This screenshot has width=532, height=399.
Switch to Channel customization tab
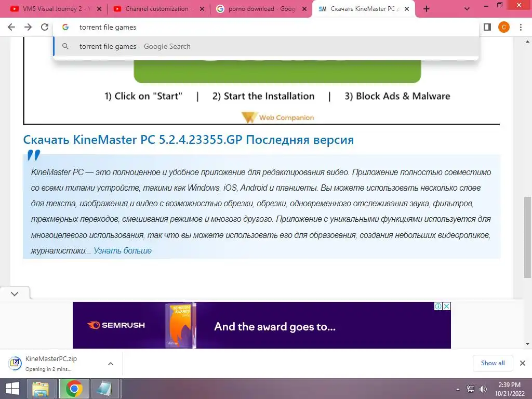(x=158, y=9)
